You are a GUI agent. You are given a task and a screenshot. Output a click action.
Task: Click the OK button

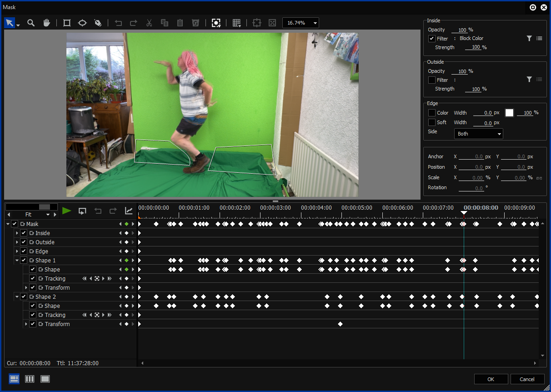point(491,379)
